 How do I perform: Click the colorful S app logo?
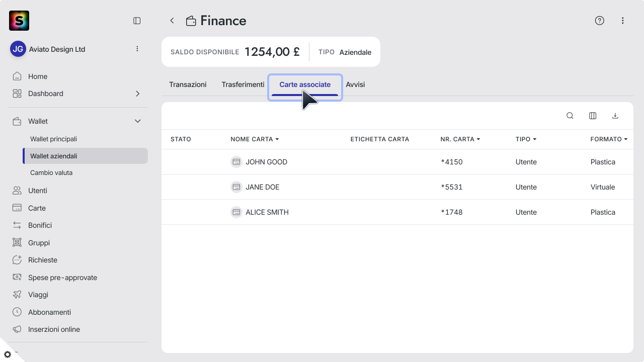[19, 21]
